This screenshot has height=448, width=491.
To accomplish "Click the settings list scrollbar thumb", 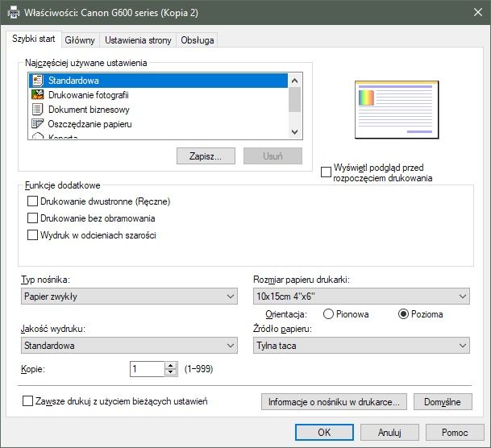I will pyautogui.click(x=294, y=99).
